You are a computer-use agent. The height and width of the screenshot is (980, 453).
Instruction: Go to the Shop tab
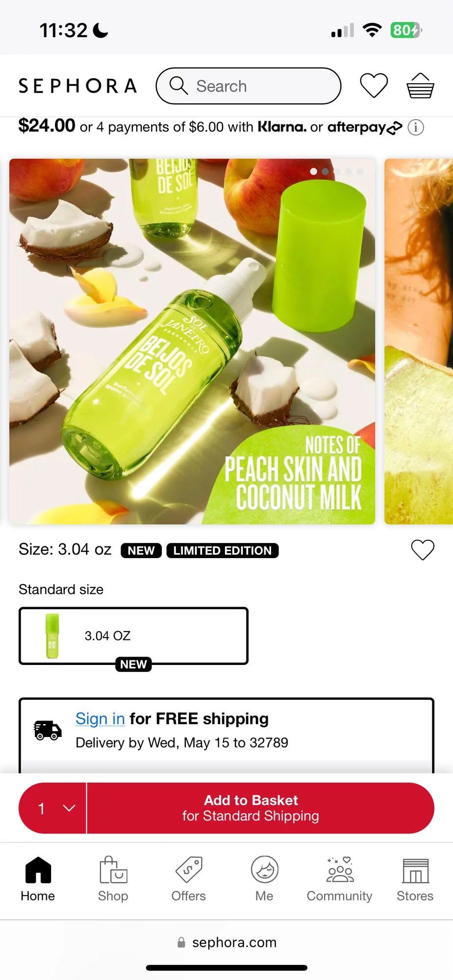[113, 880]
